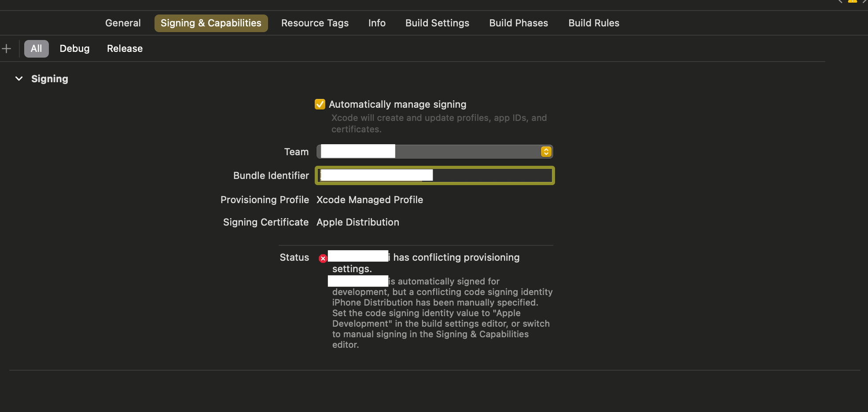This screenshot has width=868, height=412.
Task: Switch to the Release configuration segment
Action: (x=125, y=48)
